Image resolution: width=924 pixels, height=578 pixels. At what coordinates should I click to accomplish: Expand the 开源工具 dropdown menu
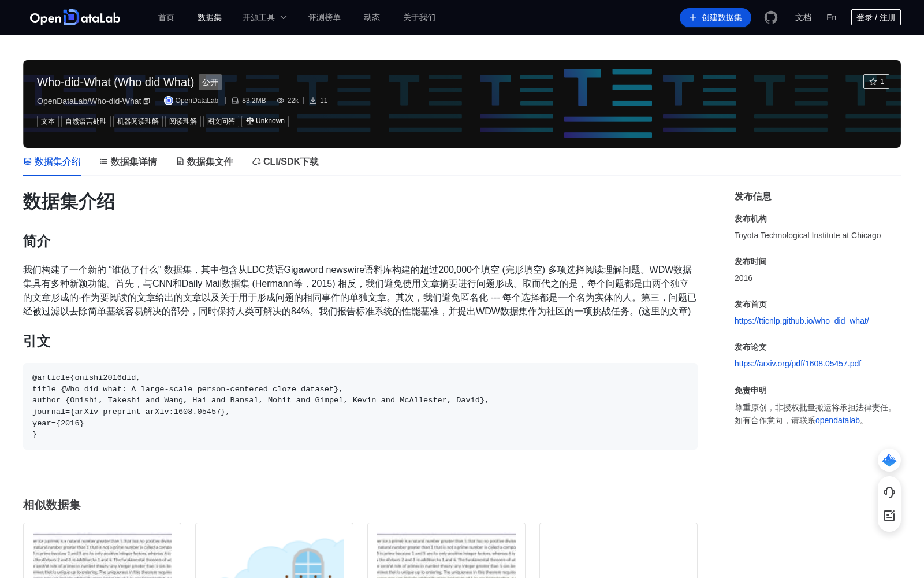point(264,17)
